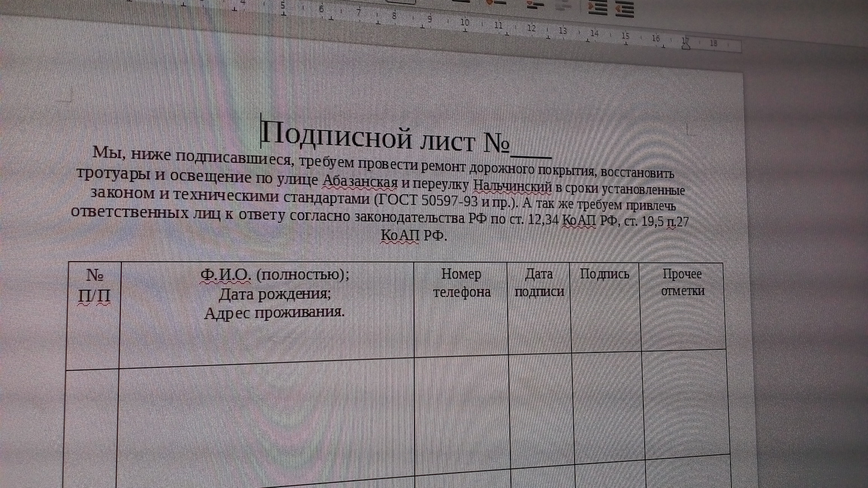This screenshot has width=868, height=488.
Task: Click the words 'законом и техническими стандартами'
Action: pyautogui.click(x=230, y=195)
